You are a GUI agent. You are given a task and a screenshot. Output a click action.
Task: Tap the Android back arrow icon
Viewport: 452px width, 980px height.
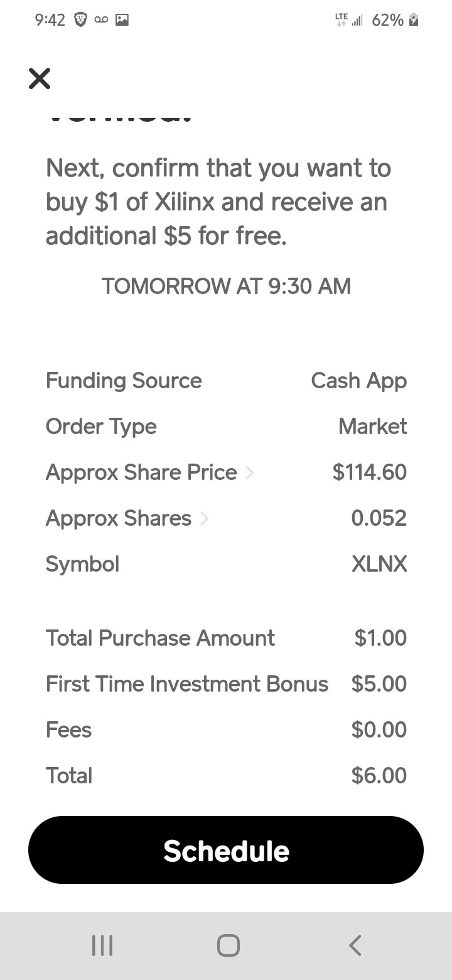(355, 945)
